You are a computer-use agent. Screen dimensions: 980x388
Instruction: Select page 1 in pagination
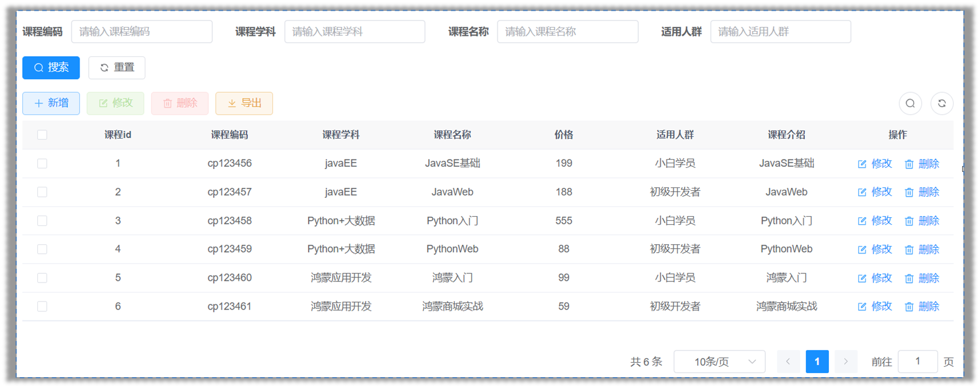click(817, 362)
